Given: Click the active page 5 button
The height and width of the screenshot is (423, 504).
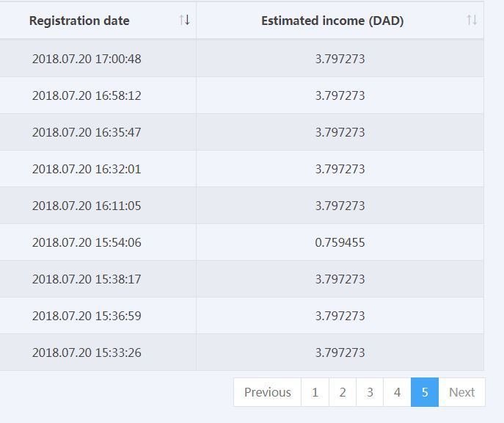Looking at the screenshot, I should [424, 392].
